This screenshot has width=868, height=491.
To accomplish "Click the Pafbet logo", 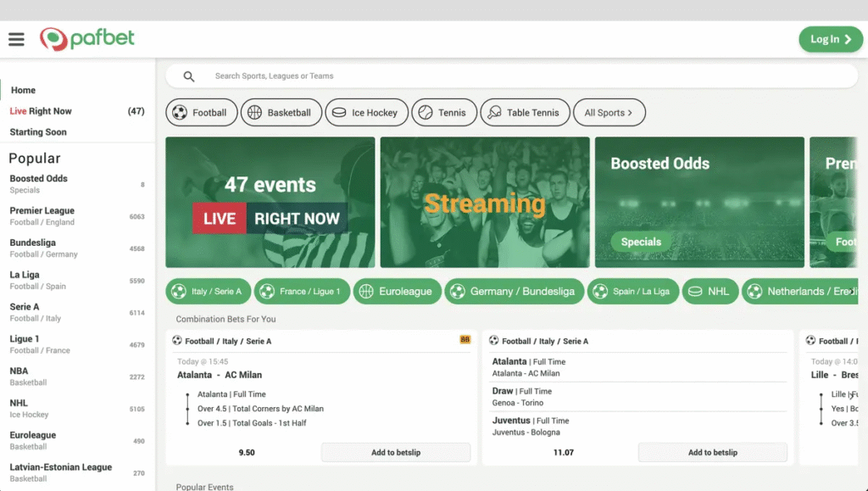I will pos(86,38).
